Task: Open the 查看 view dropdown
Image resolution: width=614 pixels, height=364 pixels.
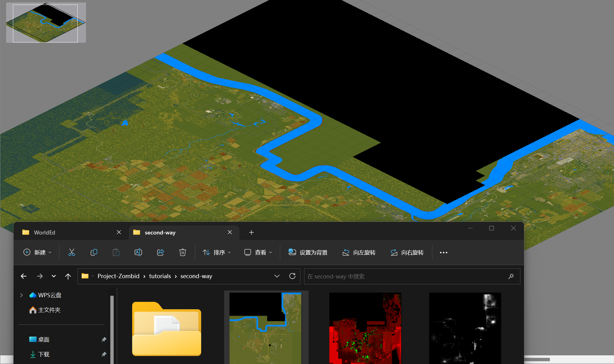Action: coord(258,252)
